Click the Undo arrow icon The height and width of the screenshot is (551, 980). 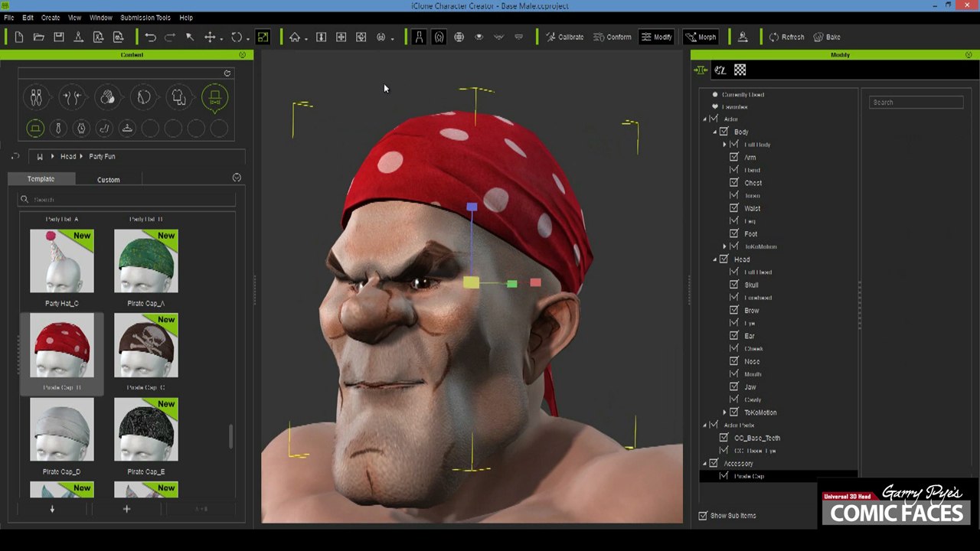pyautogui.click(x=150, y=37)
